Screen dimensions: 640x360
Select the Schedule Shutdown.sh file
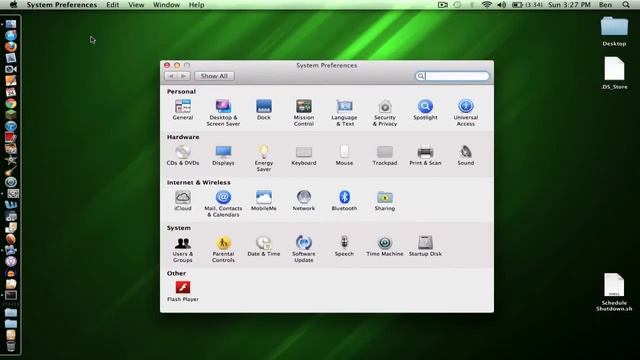click(x=614, y=292)
